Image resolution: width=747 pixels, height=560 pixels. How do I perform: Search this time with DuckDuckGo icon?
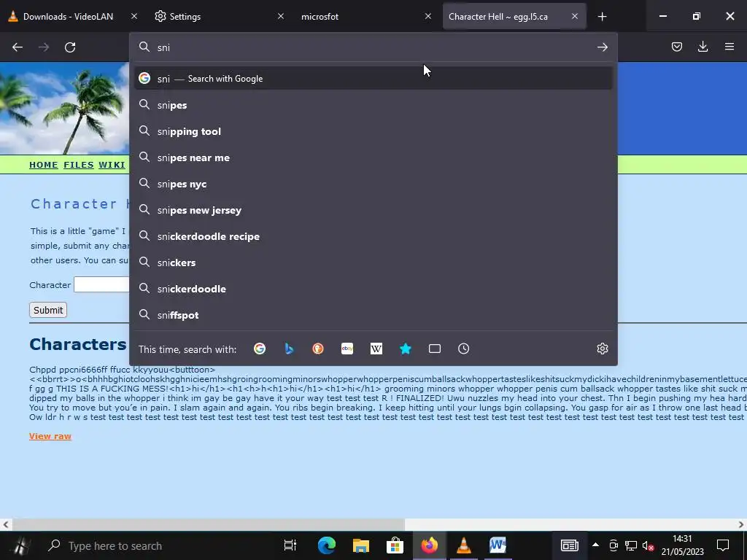coord(318,349)
